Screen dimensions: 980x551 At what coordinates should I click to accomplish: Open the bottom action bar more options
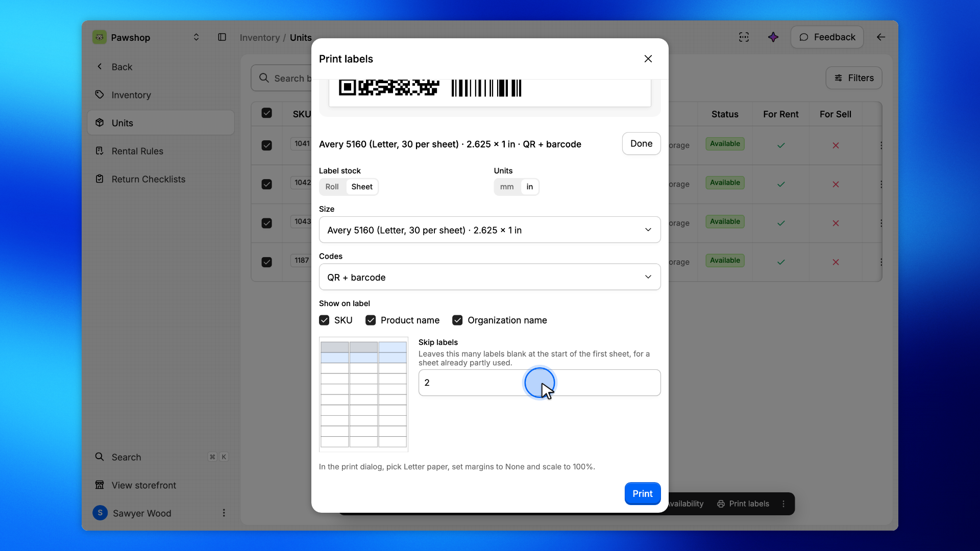[783, 504]
